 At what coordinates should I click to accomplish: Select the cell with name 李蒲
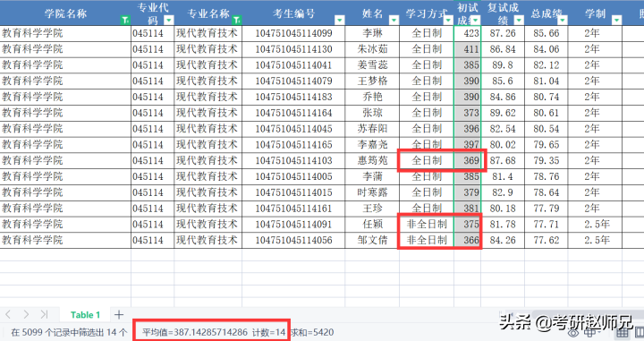pyautogui.click(x=372, y=176)
